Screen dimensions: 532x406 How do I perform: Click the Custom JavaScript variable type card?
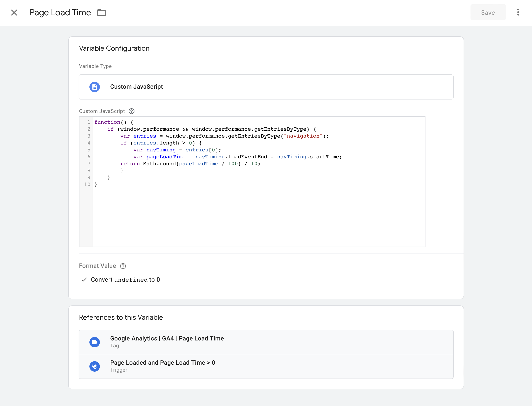266,87
